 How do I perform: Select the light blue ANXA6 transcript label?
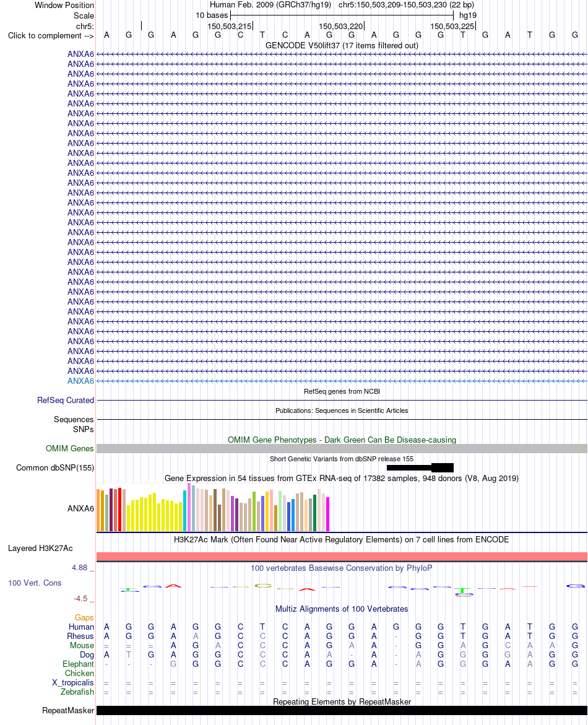(80, 381)
